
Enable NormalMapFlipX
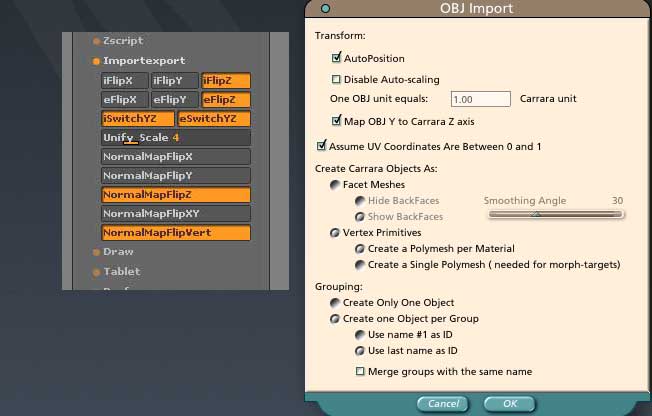[176, 157]
